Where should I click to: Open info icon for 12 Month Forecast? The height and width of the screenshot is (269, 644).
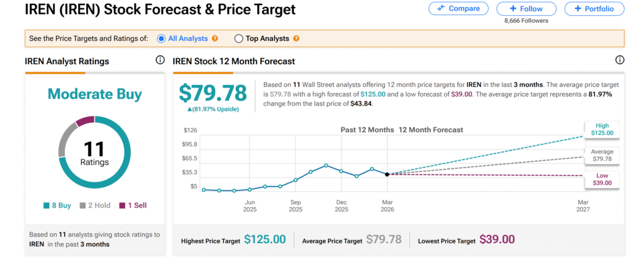[619, 60]
